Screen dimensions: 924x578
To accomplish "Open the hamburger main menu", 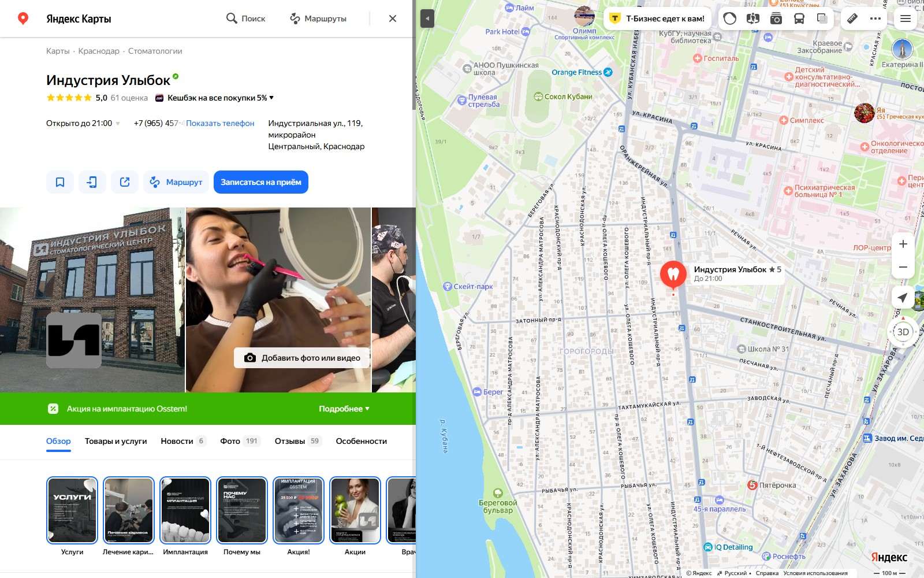I will click(x=906, y=18).
